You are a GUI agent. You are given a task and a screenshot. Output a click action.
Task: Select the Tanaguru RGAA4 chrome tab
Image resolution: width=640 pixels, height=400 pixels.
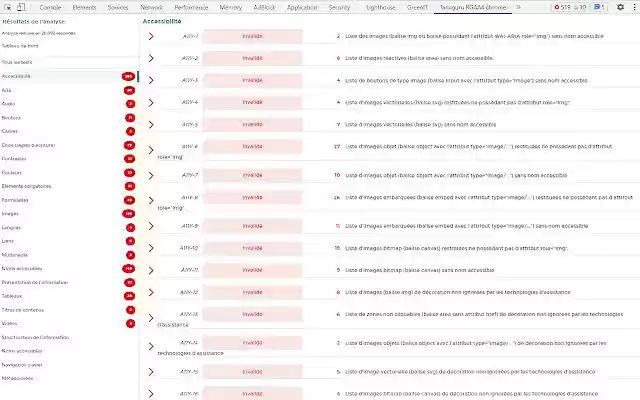pyautogui.click(x=473, y=7)
